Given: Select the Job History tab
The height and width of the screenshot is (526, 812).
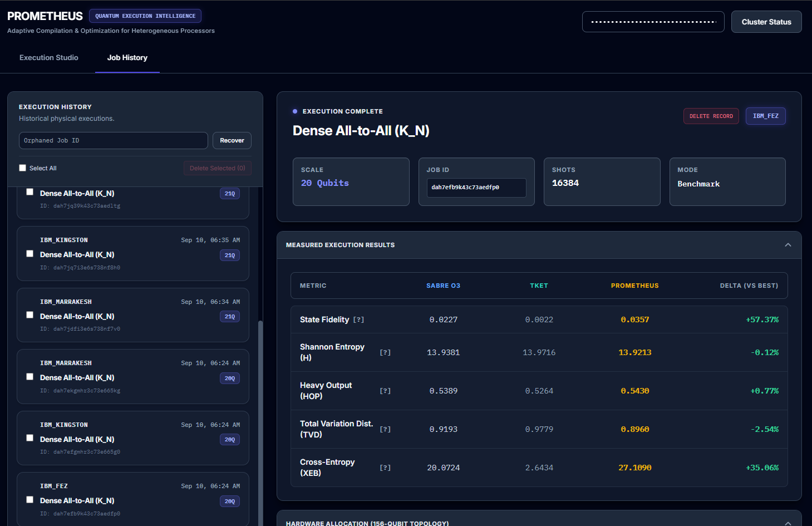Looking at the screenshot, I should 127,57.
